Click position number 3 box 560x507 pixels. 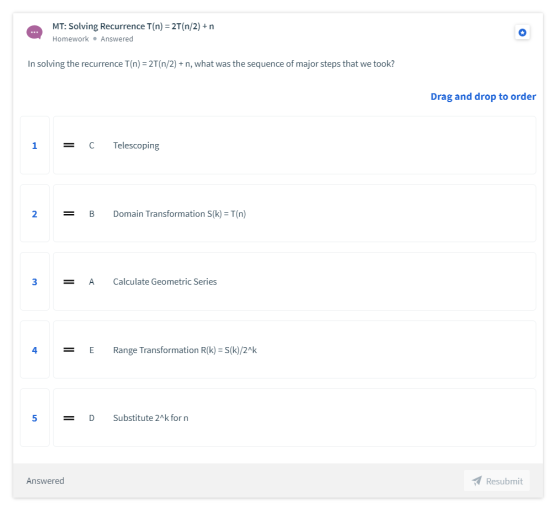tap(35, 282)
